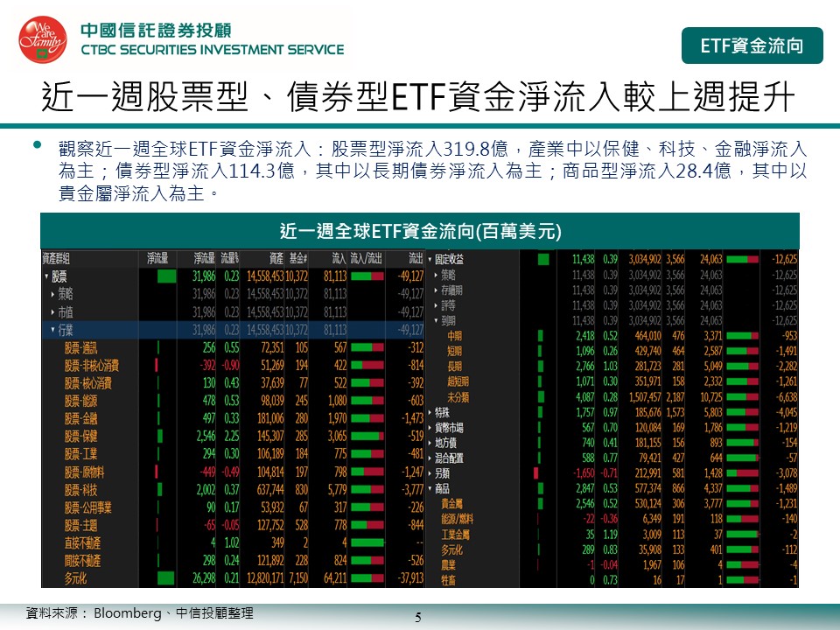Expand the 策略 row under 股票
The image size is (840, 630).
point(52,293)
